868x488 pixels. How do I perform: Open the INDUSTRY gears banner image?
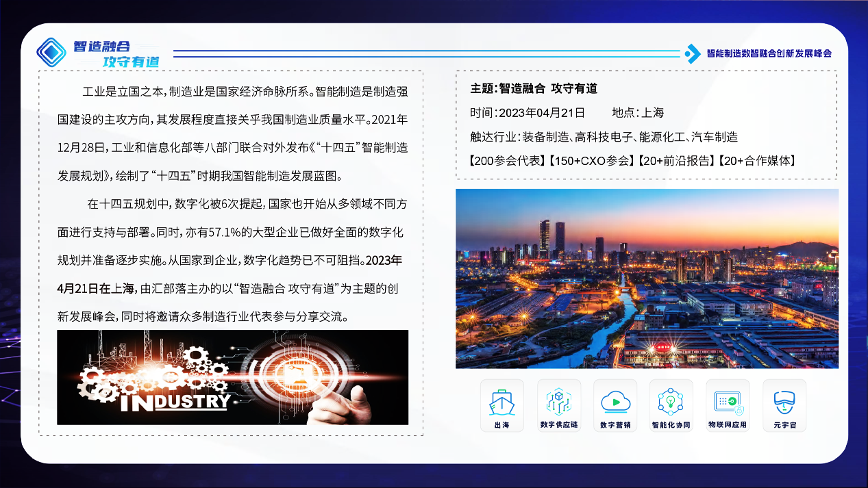pyautogui.click(x=232, y=377)
